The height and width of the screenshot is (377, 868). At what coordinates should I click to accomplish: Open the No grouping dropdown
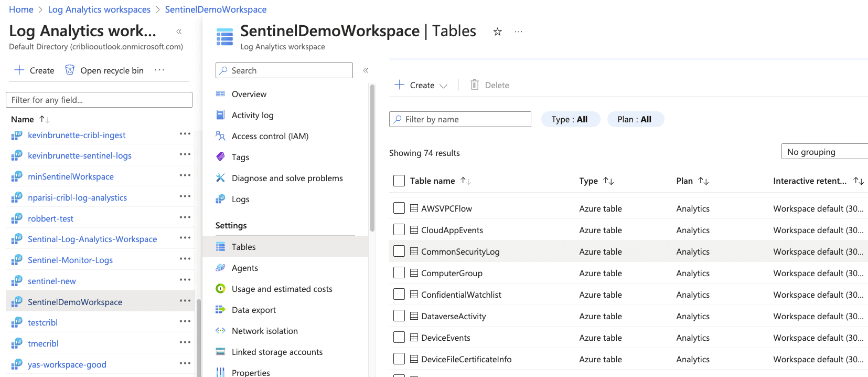[x=823, y=152]
